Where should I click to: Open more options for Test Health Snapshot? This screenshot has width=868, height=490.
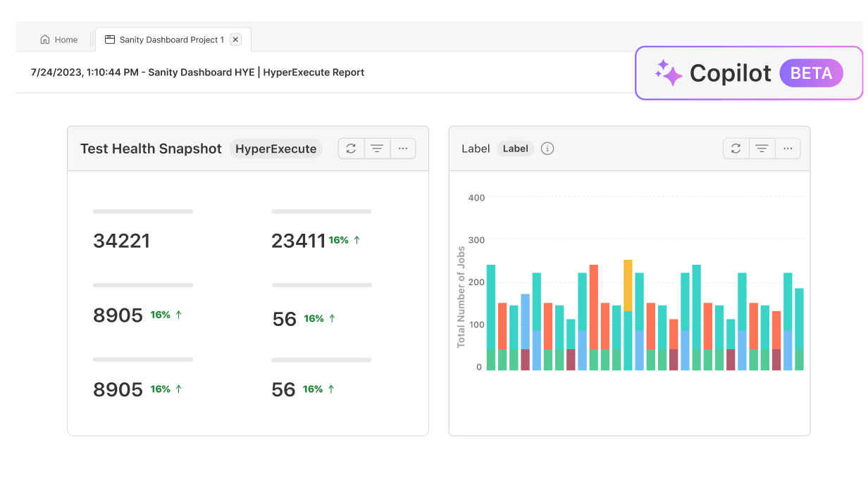(403, 149)
